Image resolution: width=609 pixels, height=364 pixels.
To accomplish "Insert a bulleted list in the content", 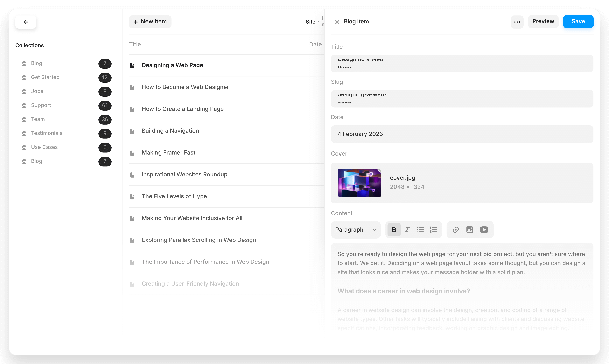I will click(x=420, y=230).
